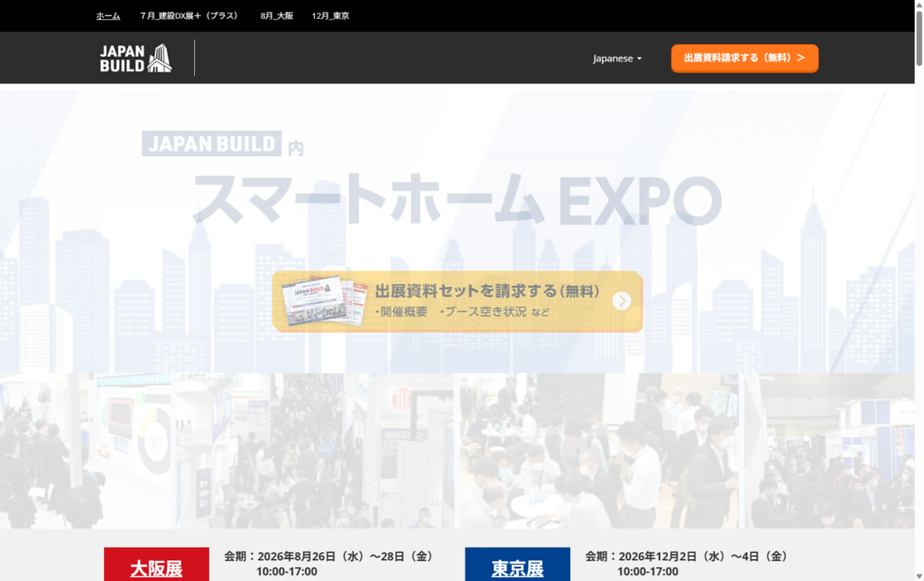Click the JAPAN BUILD badge above the EXPO title
The height and width of the screenshot is (581, 924).
[x=211, y=144]
